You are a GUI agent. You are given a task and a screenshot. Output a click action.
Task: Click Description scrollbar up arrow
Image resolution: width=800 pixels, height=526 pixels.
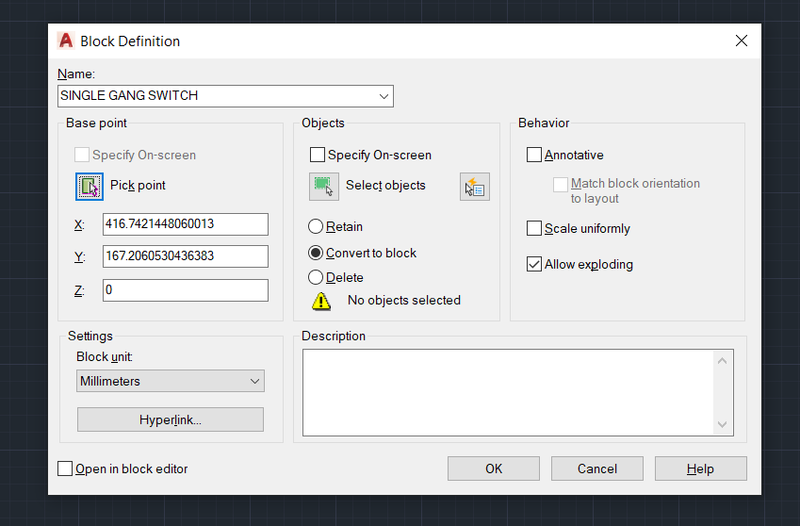722,361
